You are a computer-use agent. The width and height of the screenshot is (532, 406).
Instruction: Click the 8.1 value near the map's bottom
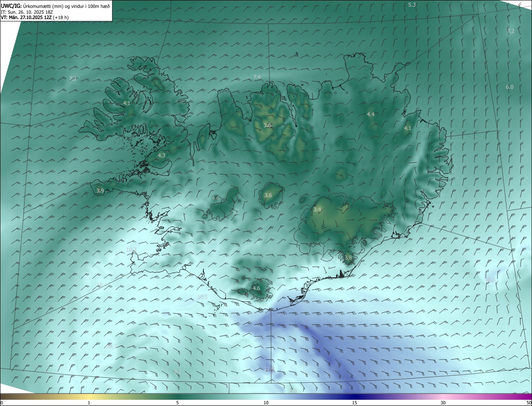point(178,372)
